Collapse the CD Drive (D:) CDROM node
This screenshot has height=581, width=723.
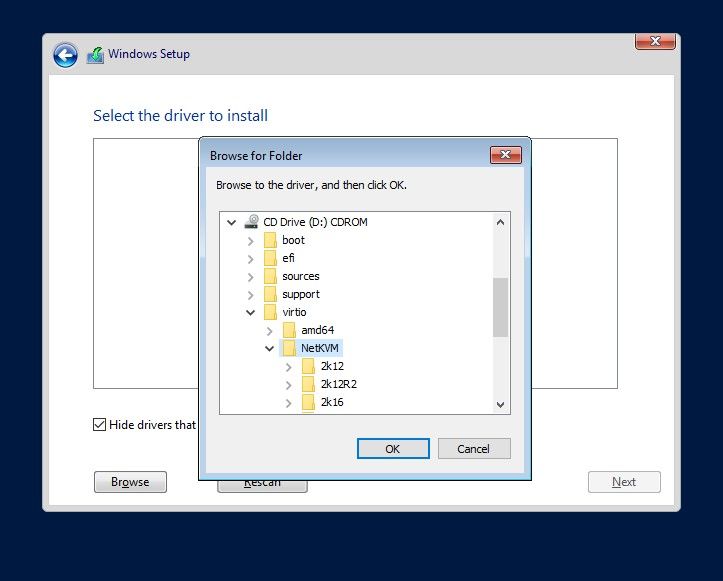(x=231, y=223)
